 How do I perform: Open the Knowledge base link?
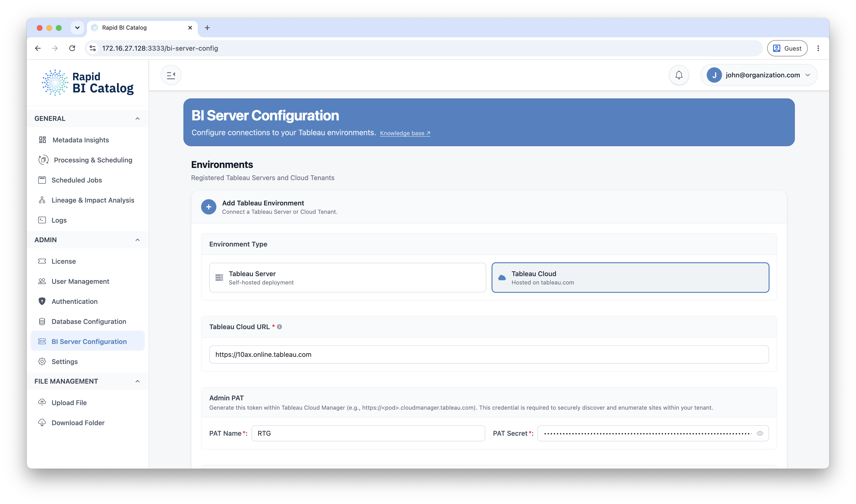(x=405, y=133)
